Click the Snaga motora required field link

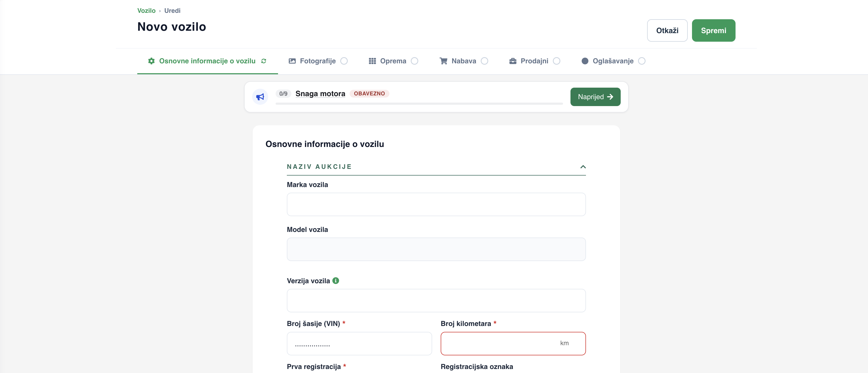point(320,94)
